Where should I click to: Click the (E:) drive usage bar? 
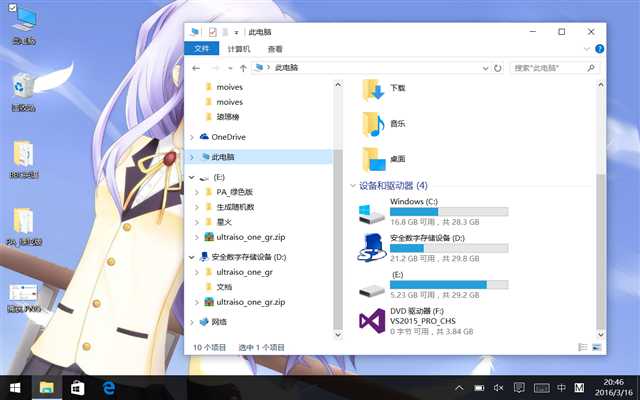click(x=449, y=284)
